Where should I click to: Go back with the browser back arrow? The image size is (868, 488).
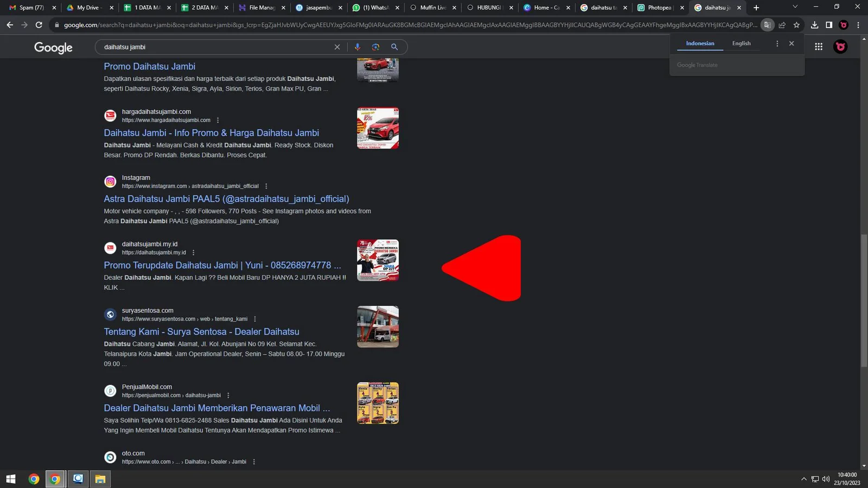[x=10, y=25]
